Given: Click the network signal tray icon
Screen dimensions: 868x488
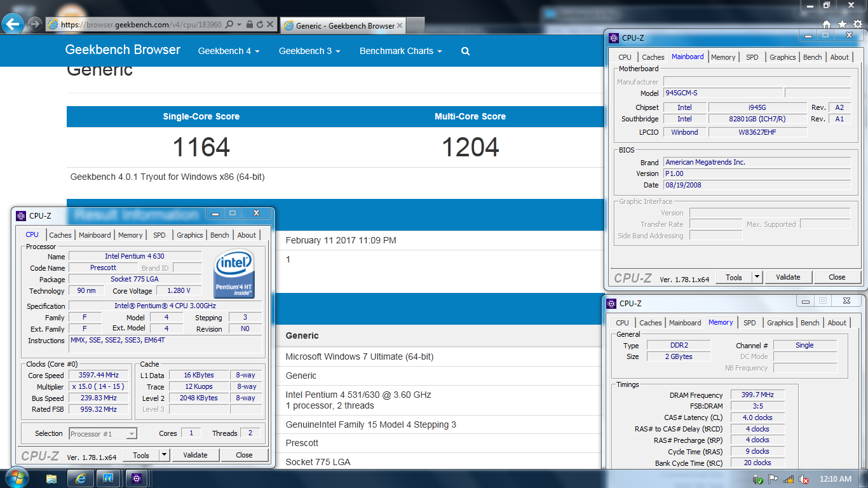Looking at the screenshot, I should click(x=789, y=479).
